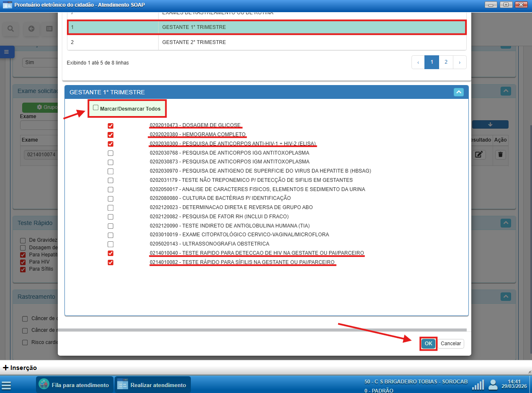This screenshot has height=393, width=532.
Task: Click the user profile icon in taskbar
Action: (x=494, y=385)
